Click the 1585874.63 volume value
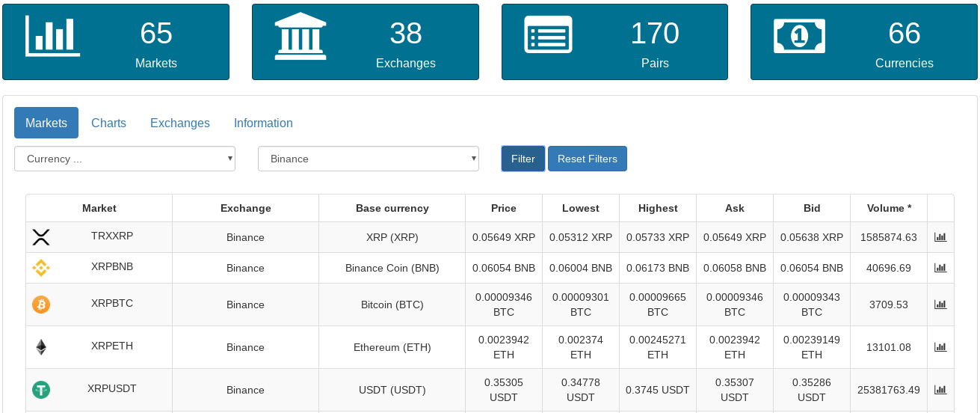The width and height of the screenshot is (980, 413). [x=889, y=237]
